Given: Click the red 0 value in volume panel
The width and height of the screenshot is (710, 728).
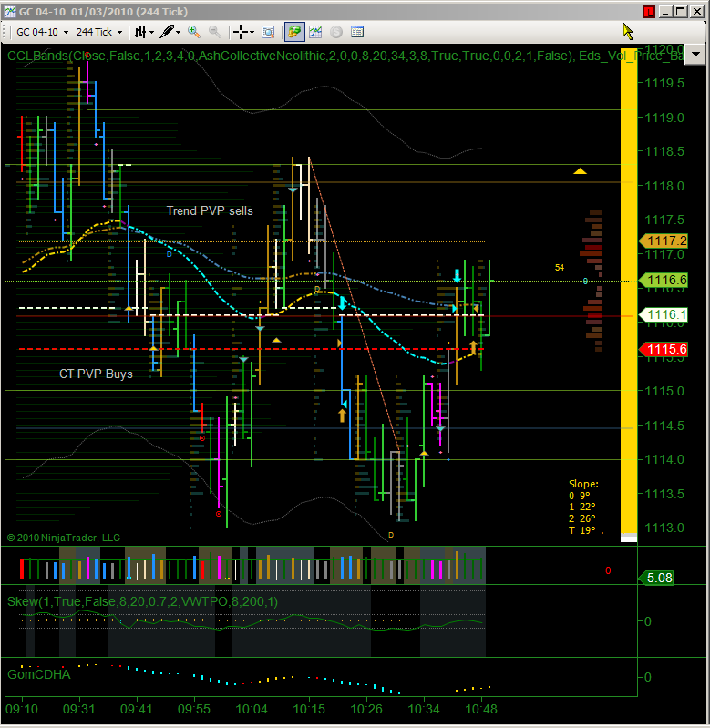Looking at the screenshot, I should coord(608,570).
